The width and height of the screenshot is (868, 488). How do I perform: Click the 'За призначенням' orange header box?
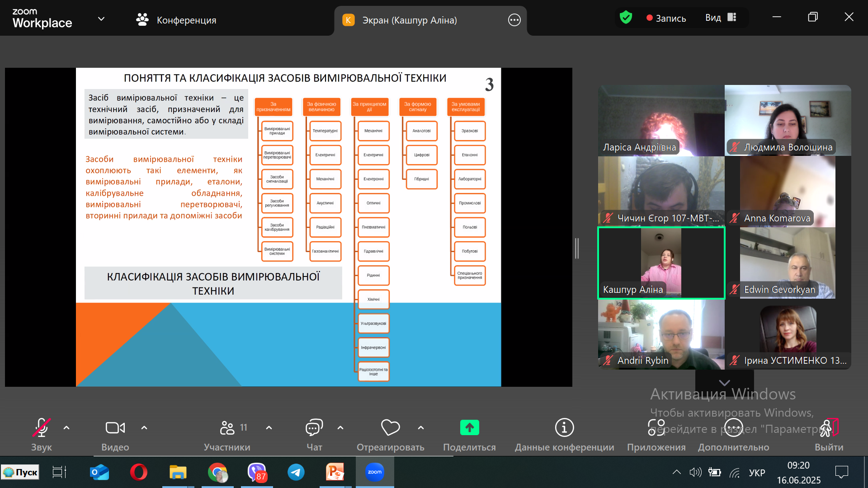(273, 107)
